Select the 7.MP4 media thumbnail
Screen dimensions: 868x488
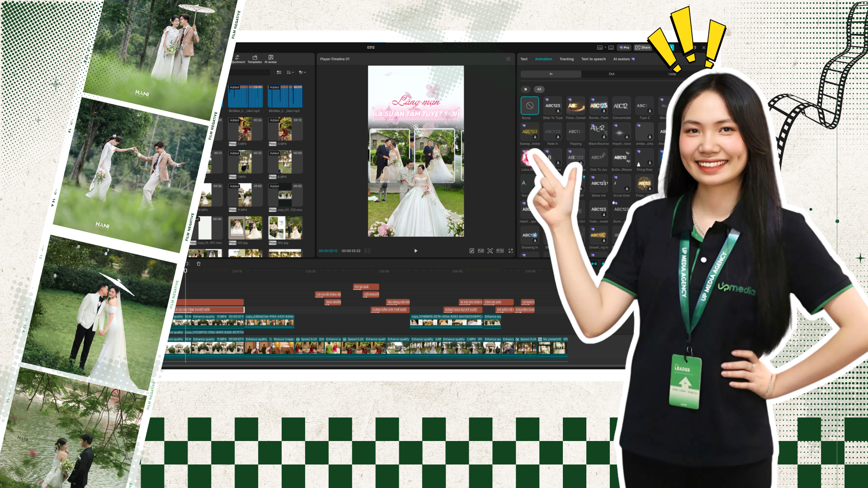coord(245,162)
